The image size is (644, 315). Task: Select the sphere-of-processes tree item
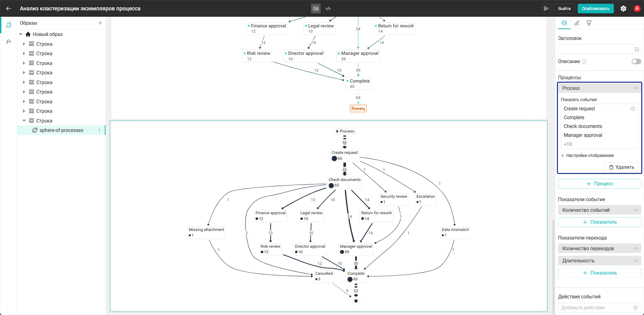[61, 130]
